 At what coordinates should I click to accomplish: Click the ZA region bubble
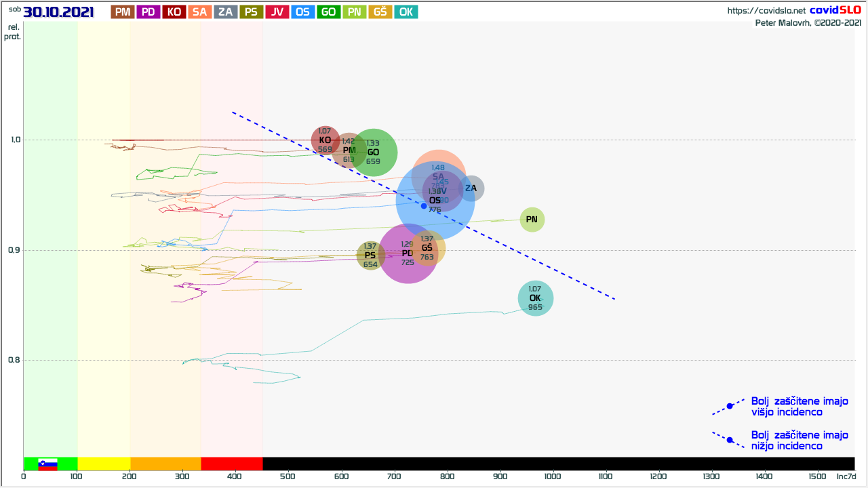471,188
